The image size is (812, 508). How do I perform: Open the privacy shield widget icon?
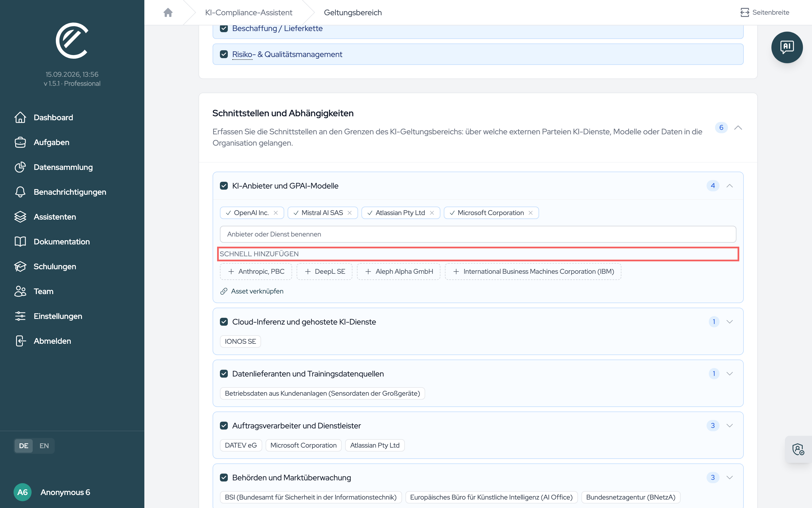click(798, 449)
